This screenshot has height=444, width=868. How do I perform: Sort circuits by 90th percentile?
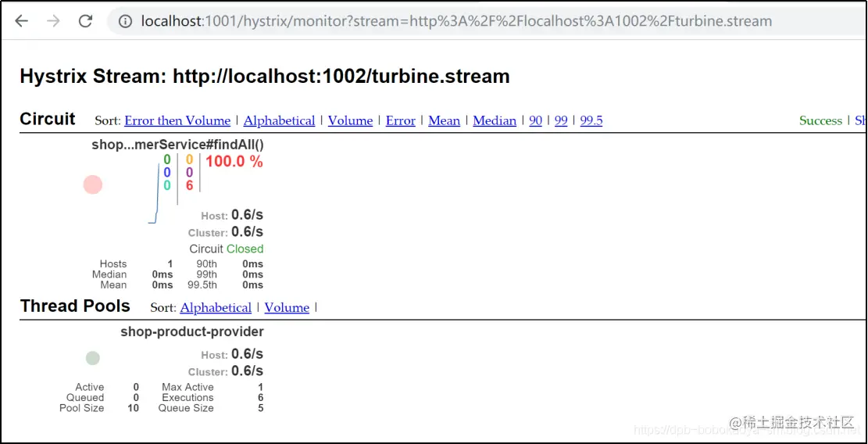click(535, 120)
